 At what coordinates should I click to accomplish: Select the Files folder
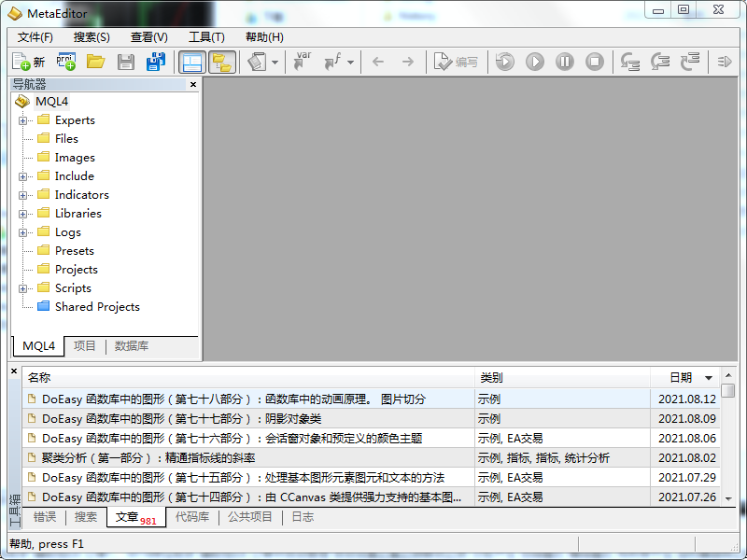pos(66,138)
